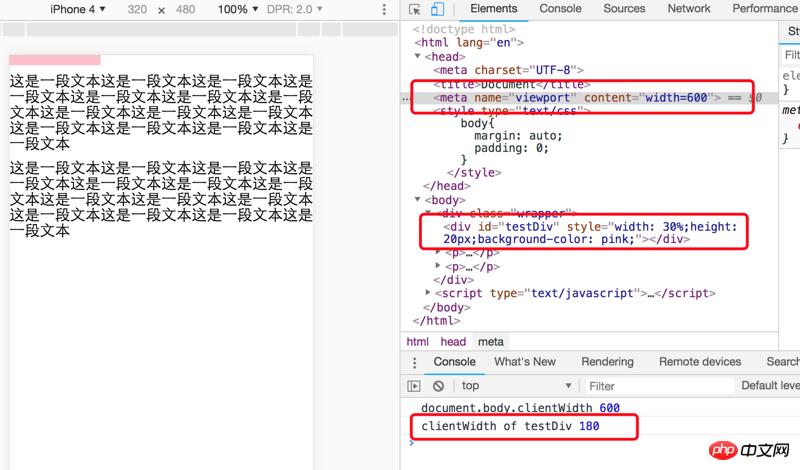Expand the script text/javascript node
Image resolution: width=800 pixels, height=470 pixels.
point(429,293)
